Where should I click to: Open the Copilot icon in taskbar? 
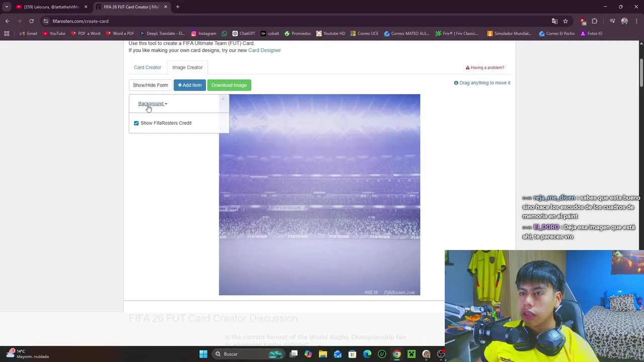click(308, 354)
